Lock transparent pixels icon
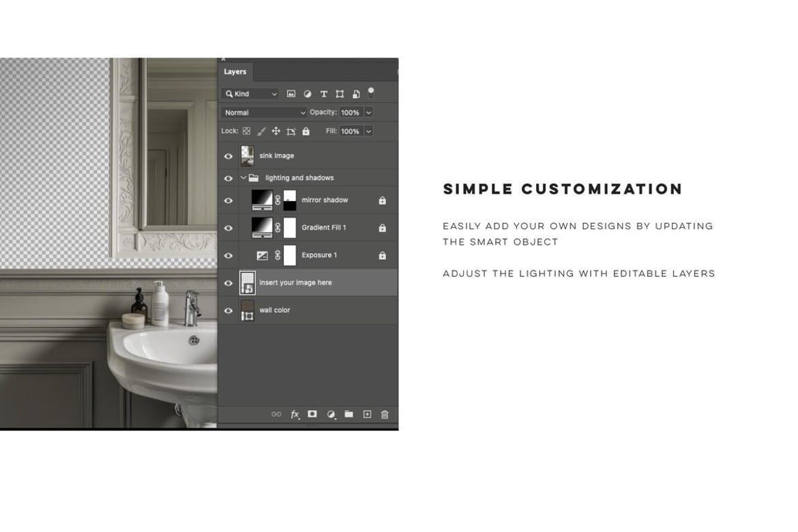The width and height of the screenshot is (798, 532). pos(246,132)
